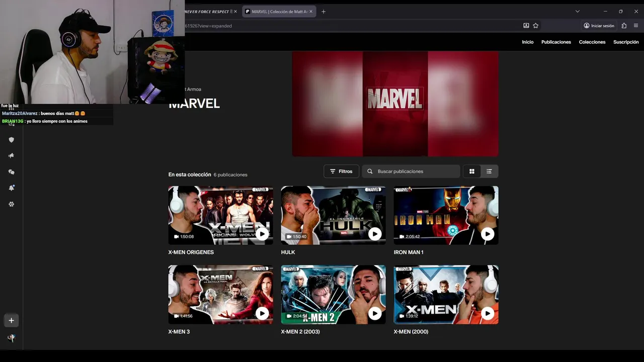Open a new browser tab
The width and height of the screenshot is (644, 362).
point(324,12)
